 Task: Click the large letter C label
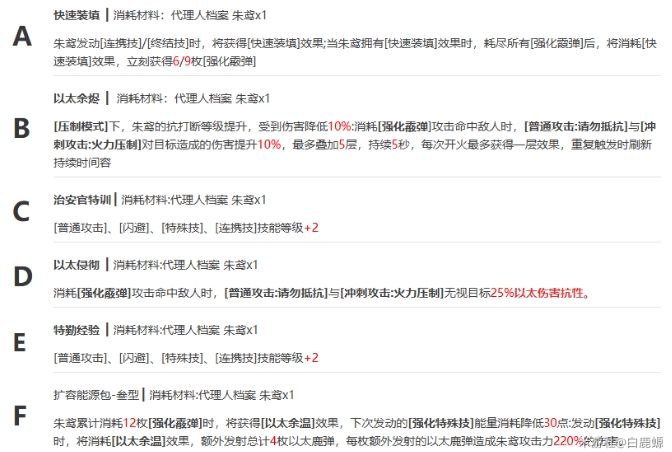point(22,211)
